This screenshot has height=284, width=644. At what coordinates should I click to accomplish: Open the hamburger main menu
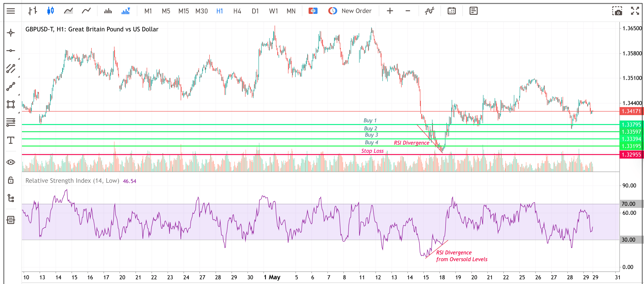coord(11,11)
